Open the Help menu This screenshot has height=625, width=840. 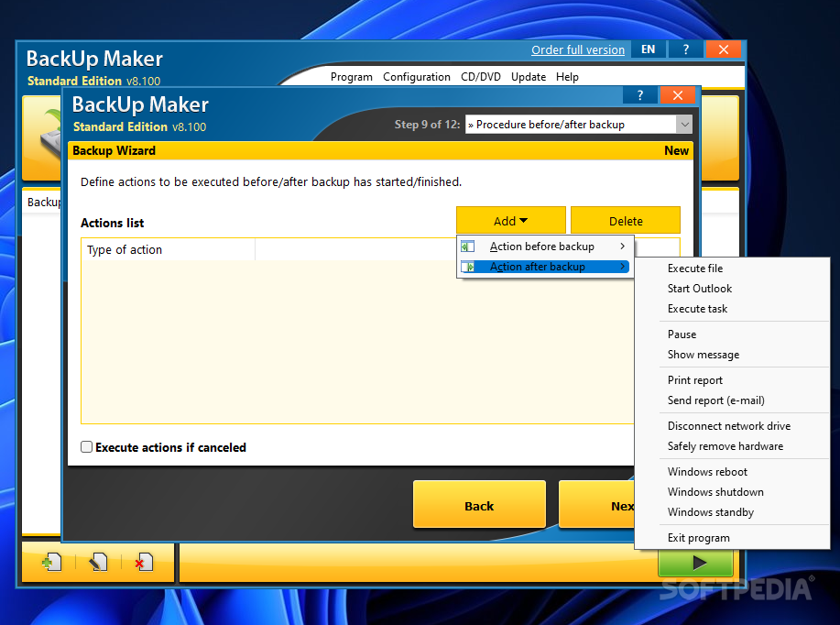tap(567, 77)
